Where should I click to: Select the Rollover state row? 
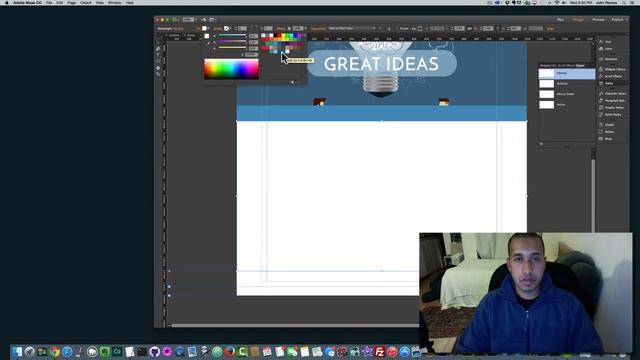[567, 84]
